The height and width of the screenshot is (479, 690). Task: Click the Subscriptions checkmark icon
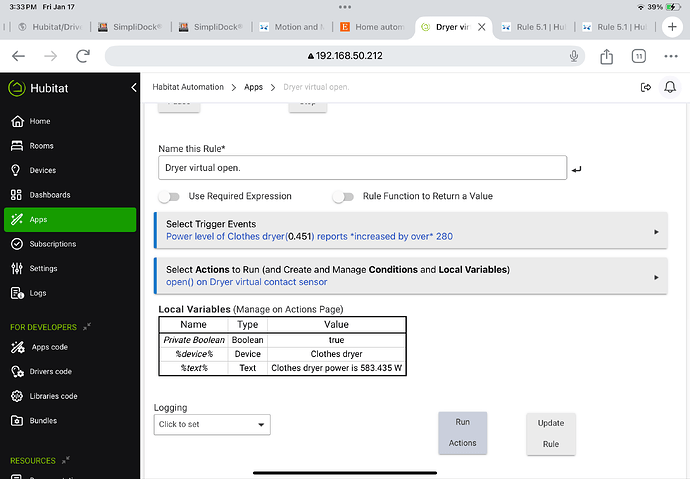click(x=17, y=244)
